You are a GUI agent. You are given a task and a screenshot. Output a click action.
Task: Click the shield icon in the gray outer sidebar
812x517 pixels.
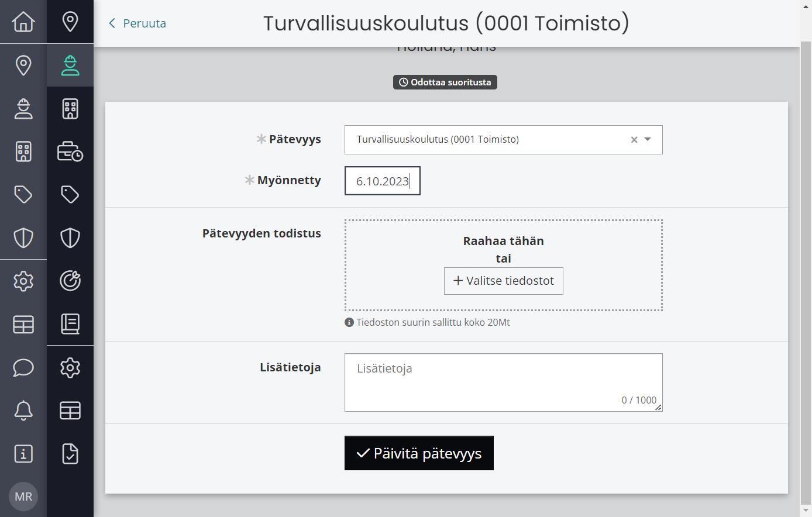click(23, 237)
